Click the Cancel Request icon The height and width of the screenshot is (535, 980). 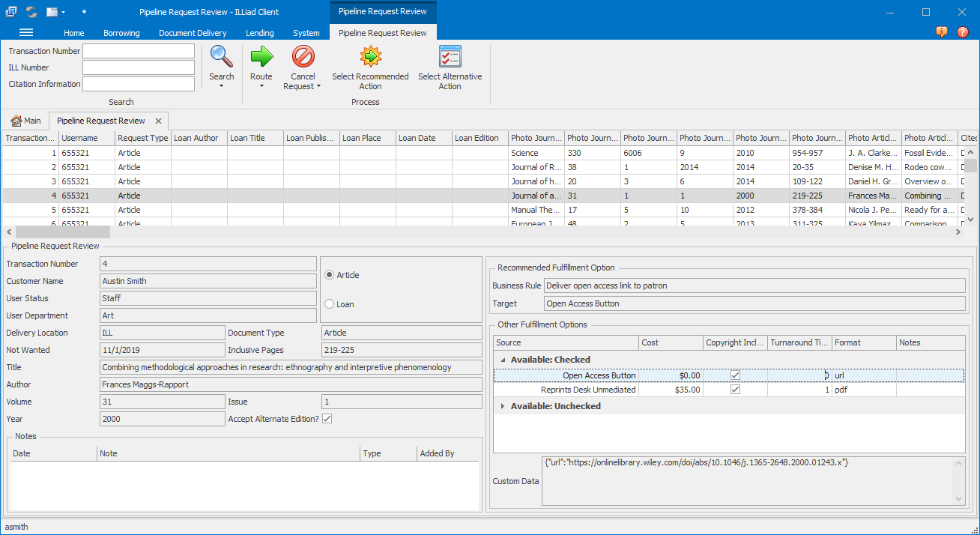(302, 56)
